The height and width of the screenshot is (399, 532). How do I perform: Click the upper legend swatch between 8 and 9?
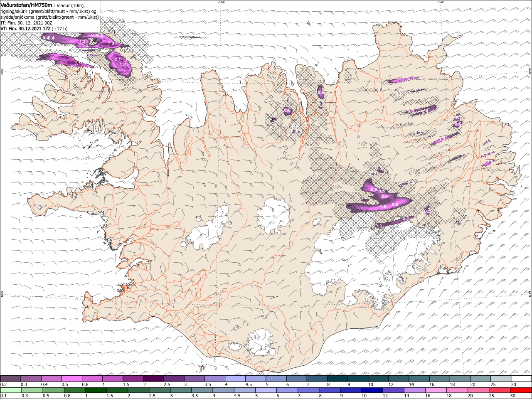[337, 379]
